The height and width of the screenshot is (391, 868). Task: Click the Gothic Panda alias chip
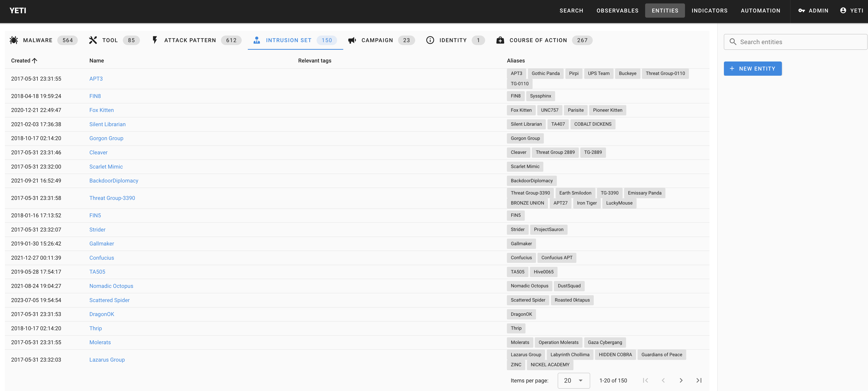click(x=545, y=73)
